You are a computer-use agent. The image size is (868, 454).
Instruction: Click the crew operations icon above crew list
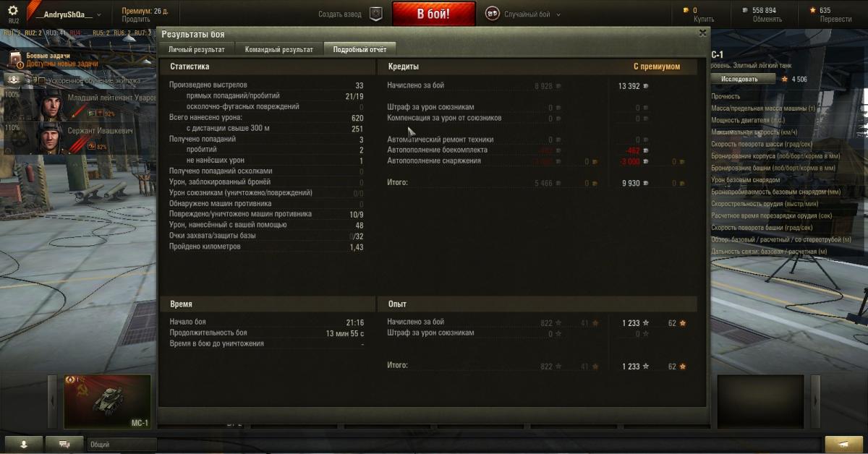tap(13, 80)
